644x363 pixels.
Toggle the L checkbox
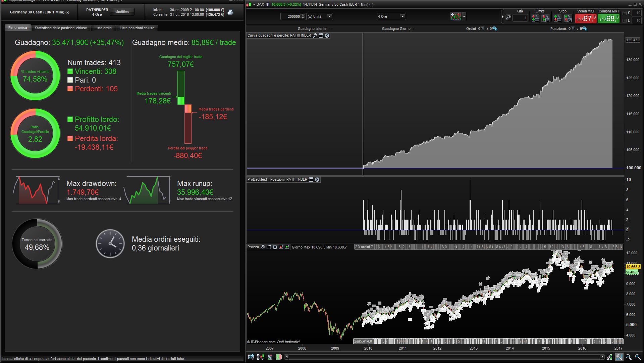(x=625, y=21)
